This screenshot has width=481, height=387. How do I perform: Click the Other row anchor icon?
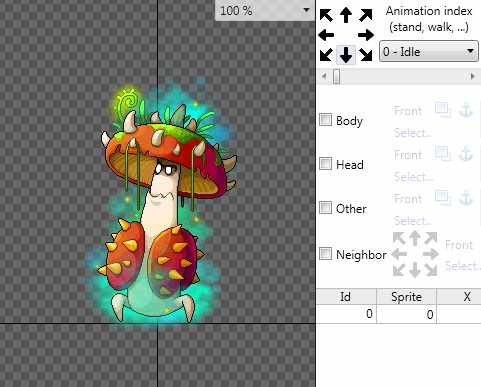coord(466,198)
